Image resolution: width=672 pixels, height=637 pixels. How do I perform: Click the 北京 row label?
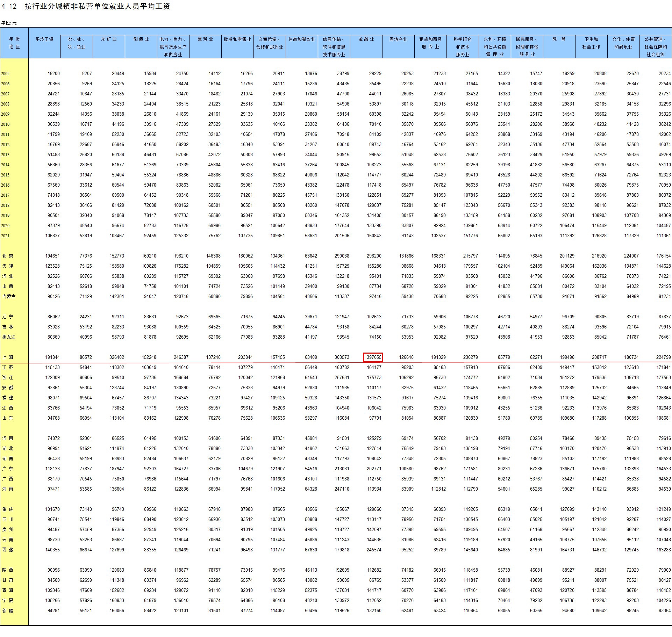coord(8,256)
